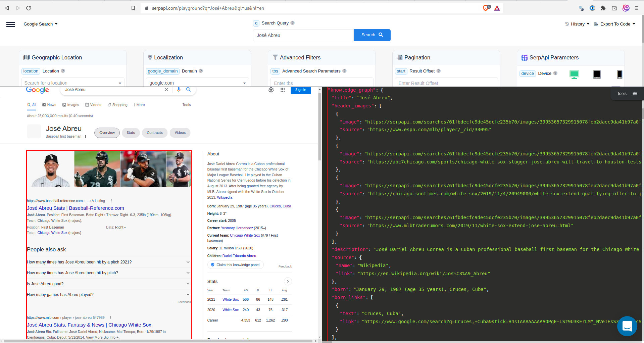Click the blue Search button
Screen dimensions: 644x343
point(372,35)
